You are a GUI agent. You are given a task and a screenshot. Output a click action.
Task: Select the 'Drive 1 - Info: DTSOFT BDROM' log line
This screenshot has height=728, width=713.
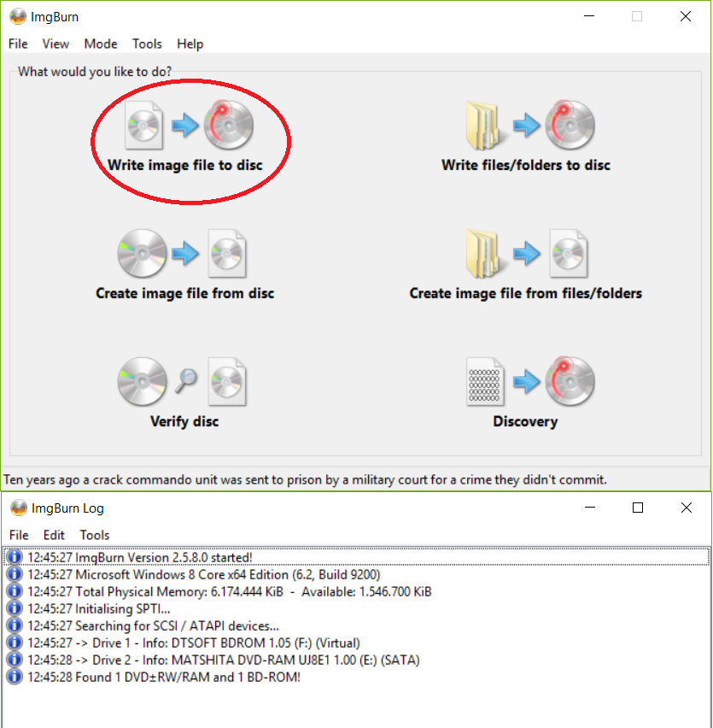(x=356, y=643)
